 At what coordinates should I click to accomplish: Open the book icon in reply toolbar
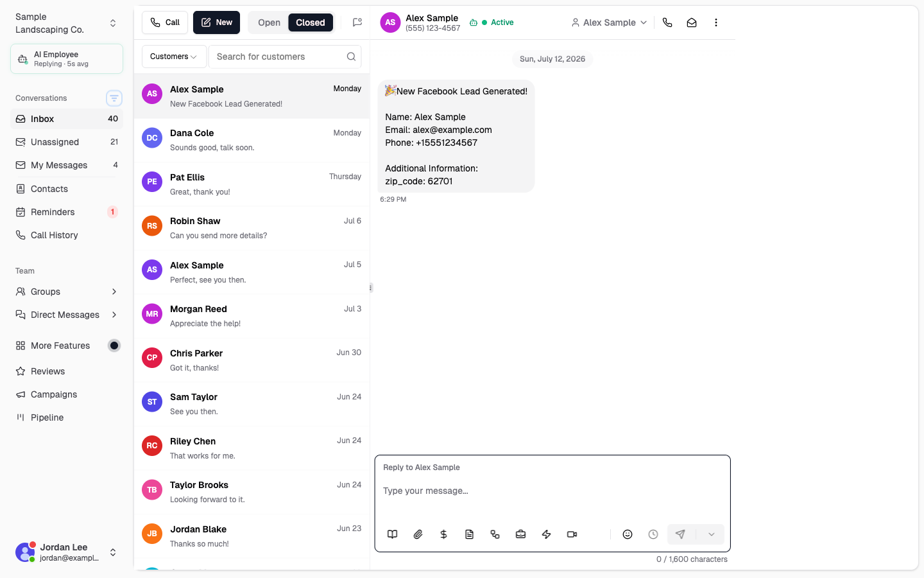click(x=393, y=534)
